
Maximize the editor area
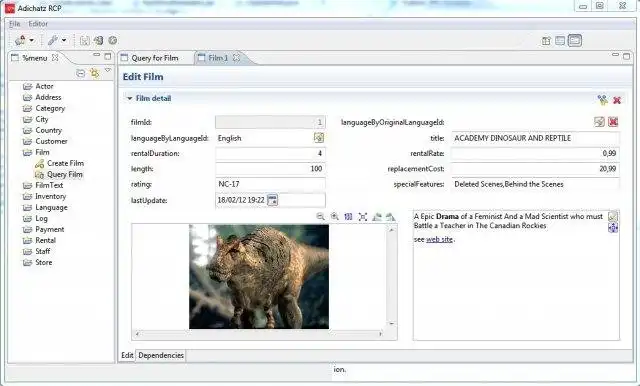tap(627, 56)
